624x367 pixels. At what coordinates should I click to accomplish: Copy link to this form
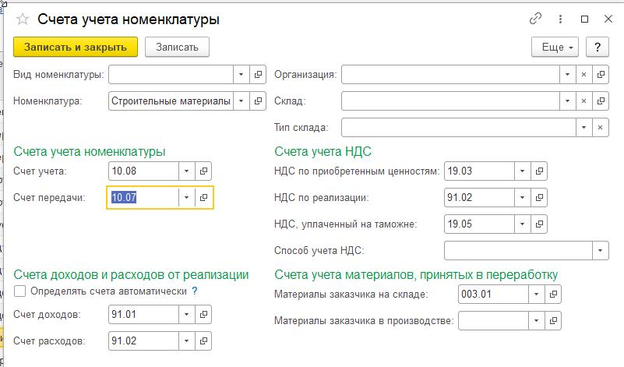point(535,19)
